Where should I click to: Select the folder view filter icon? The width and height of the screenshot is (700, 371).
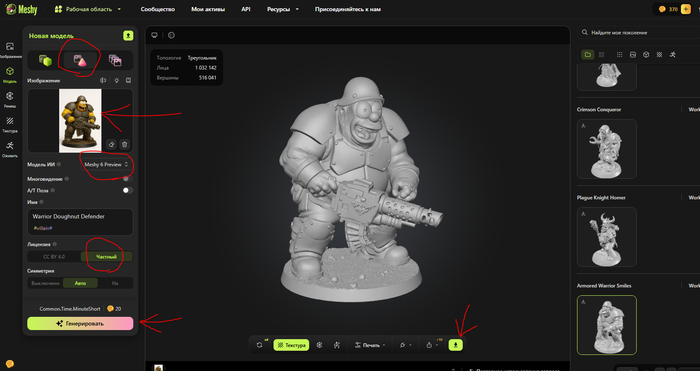coord(588,54)
